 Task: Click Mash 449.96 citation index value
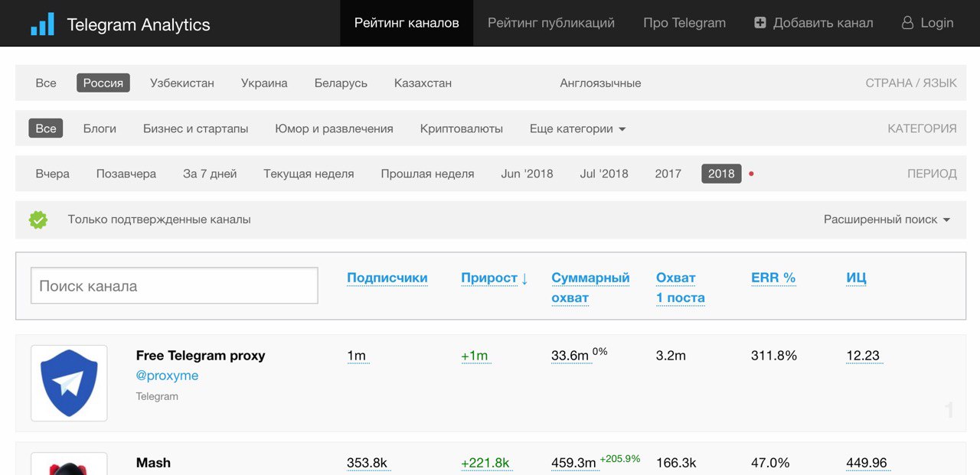click(x=867, y=463)
